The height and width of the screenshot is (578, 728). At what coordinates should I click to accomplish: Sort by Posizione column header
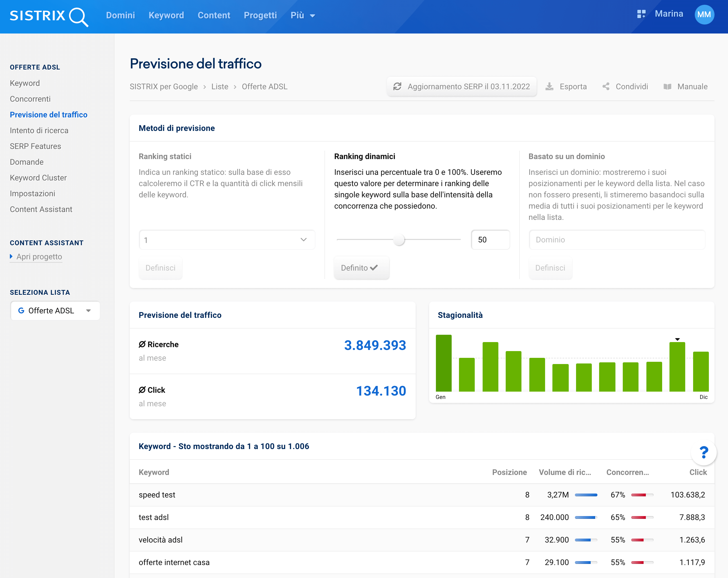coord(509,472)
